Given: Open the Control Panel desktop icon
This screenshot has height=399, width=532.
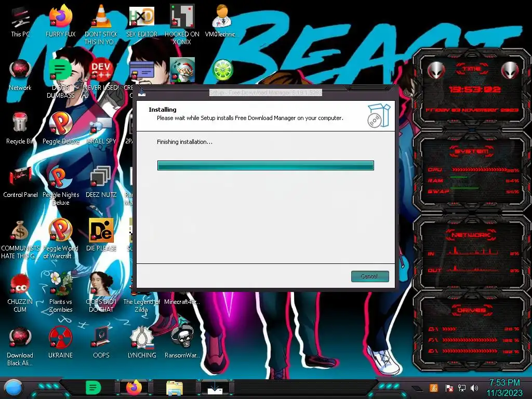Looking at the screenshot, I should pos(20,182).
